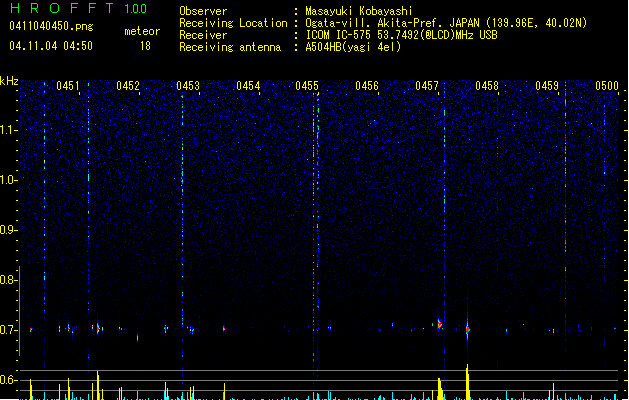The image size is (629, 400).
Task: Click the 0.9 kHz axis label
Action: click(8, 230)
